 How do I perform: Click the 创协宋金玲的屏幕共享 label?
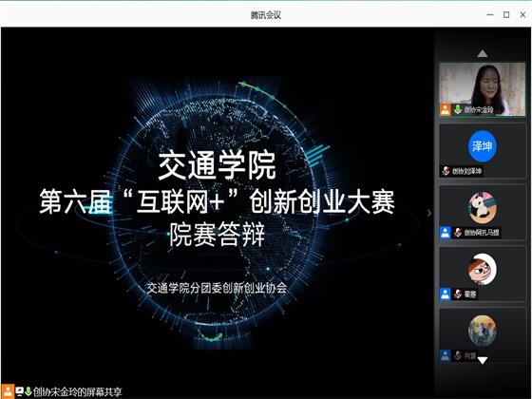[x=77, y=391]
